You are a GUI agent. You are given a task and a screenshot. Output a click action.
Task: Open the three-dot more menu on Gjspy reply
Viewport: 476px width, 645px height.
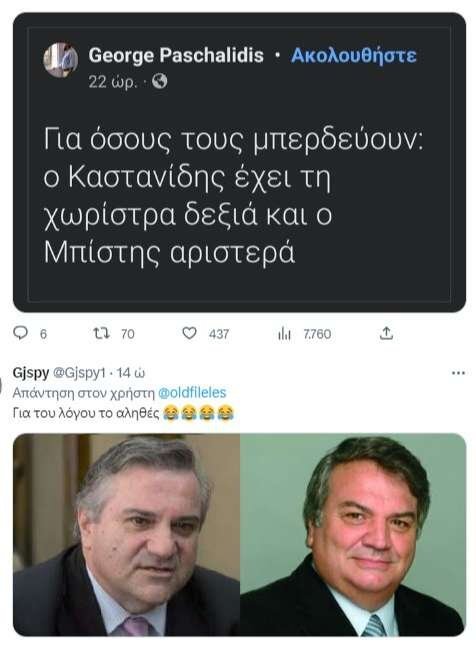click(458, 373)
